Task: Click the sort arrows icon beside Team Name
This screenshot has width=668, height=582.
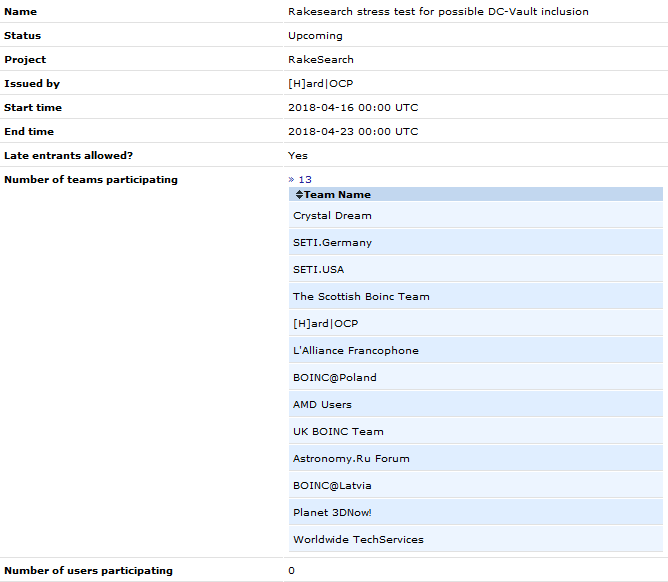Action: tap(299, 195)
